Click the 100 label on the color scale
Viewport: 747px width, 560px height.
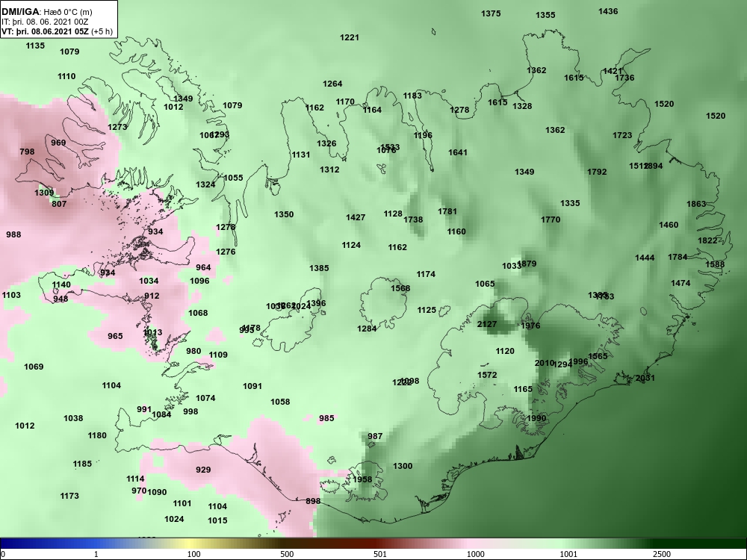193,554
